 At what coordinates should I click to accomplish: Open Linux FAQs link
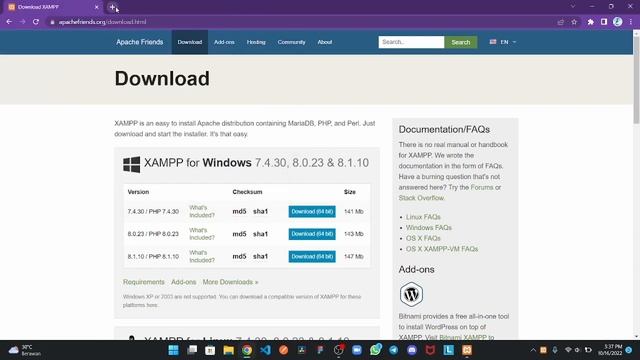coord(423,217)
